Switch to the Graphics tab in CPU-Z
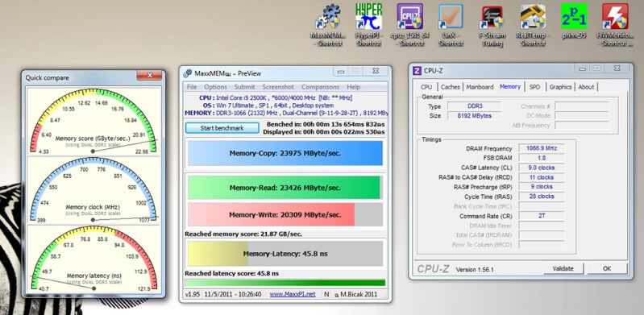The height and width of the screenshot is (315, 644). 561,87
